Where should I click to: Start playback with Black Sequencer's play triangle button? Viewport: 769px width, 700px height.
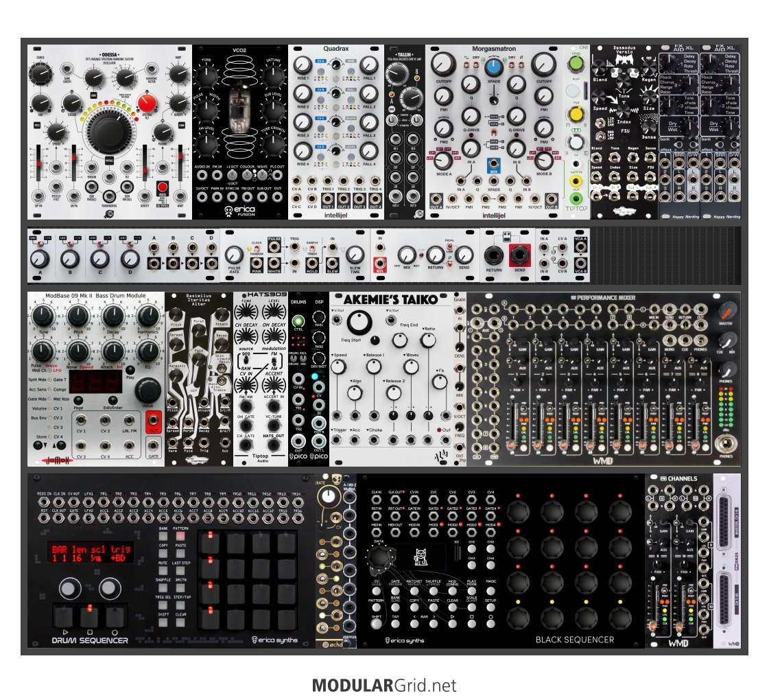click(452, 623)
